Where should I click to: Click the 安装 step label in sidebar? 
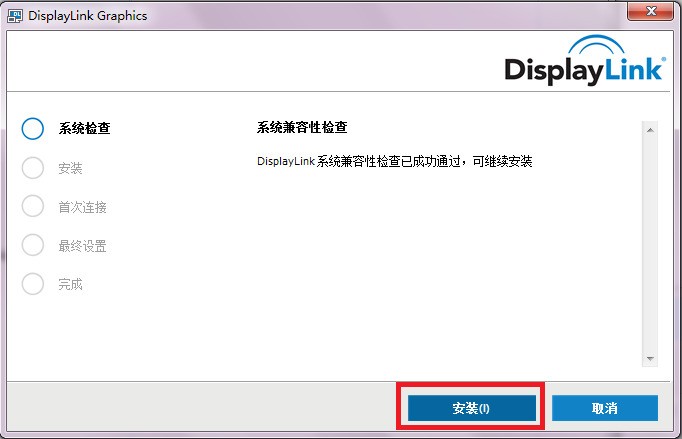click(70, 168)
